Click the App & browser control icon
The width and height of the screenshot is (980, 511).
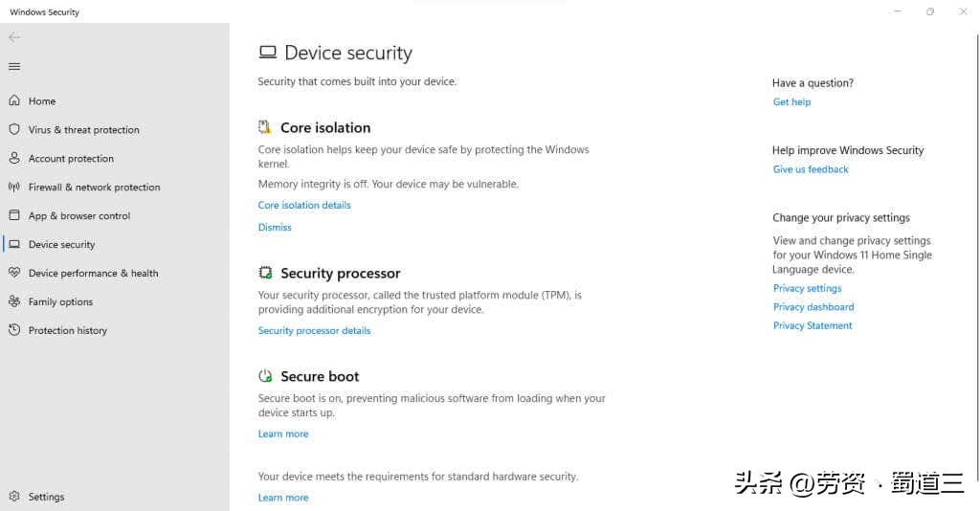tap(14, 215)
